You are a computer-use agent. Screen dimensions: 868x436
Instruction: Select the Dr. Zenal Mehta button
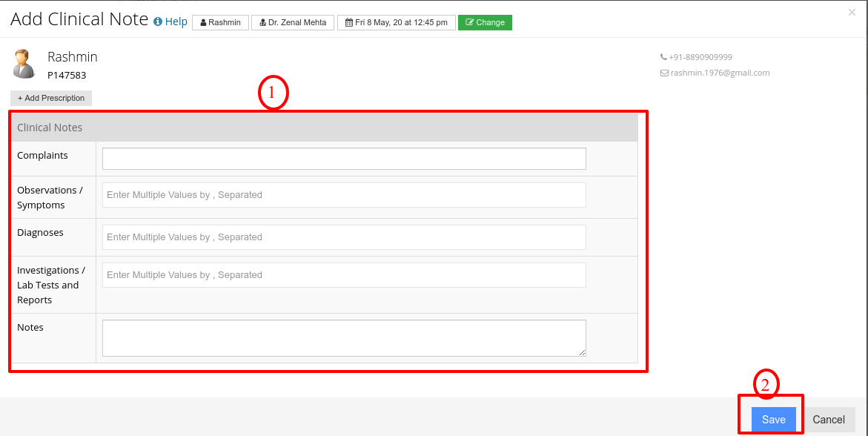293,23
